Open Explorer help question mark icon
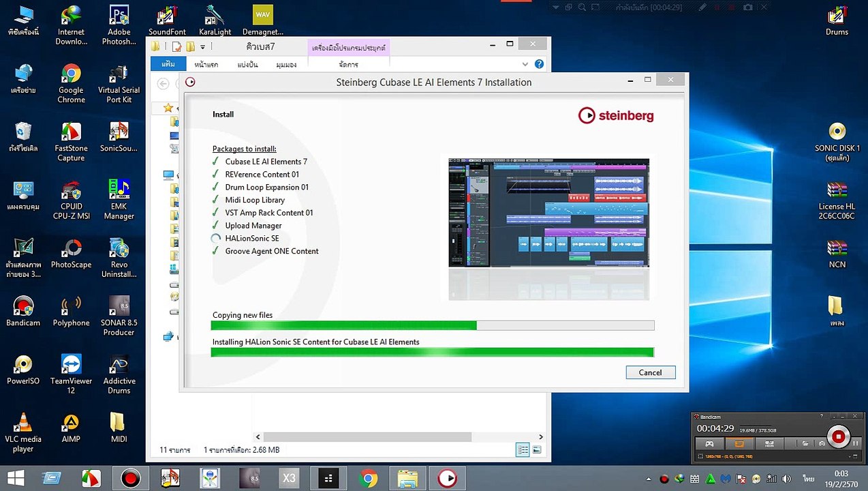The image size is (868, 491). click(539, 64)
